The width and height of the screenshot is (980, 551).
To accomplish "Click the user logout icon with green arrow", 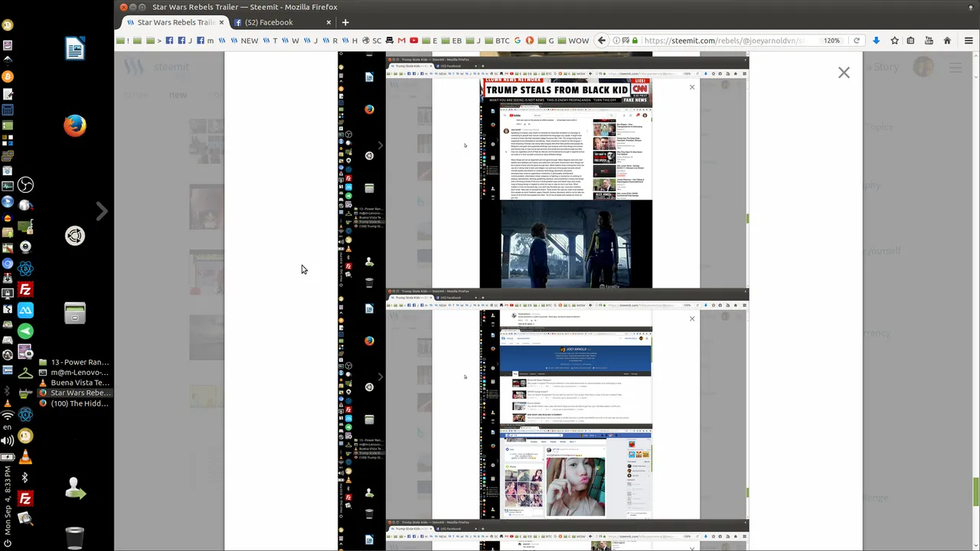I will [75, 488].
